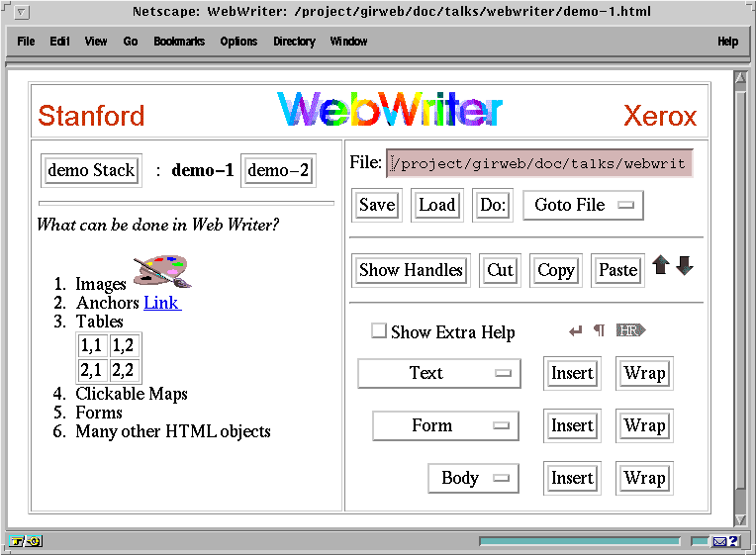Click the Load button

coord(436,205)
